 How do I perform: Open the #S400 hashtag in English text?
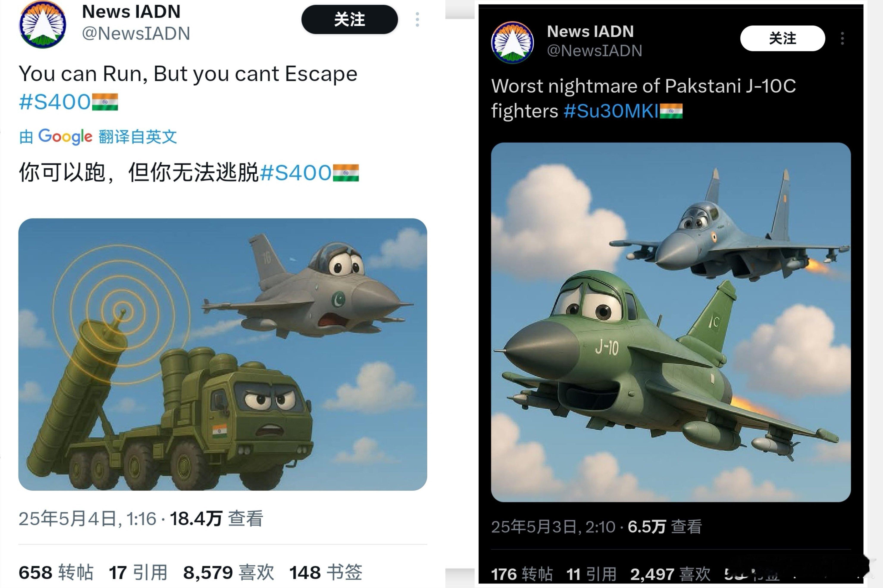tap(55, 102)
